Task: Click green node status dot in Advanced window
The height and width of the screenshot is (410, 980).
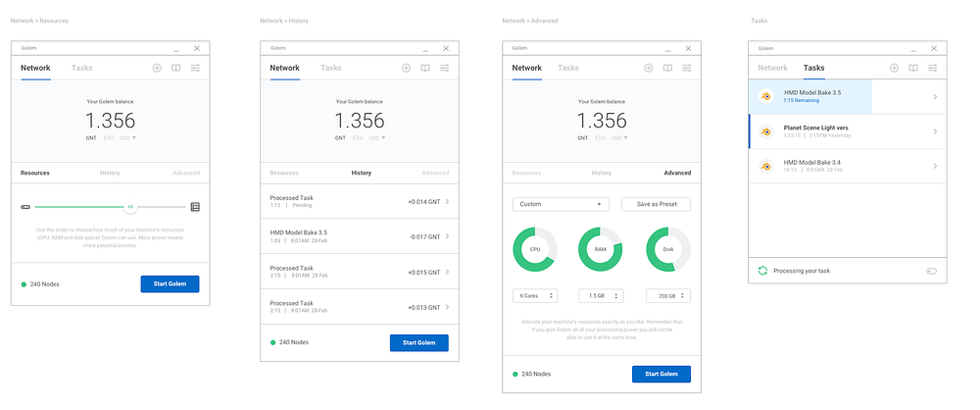Action: point(515,375)
